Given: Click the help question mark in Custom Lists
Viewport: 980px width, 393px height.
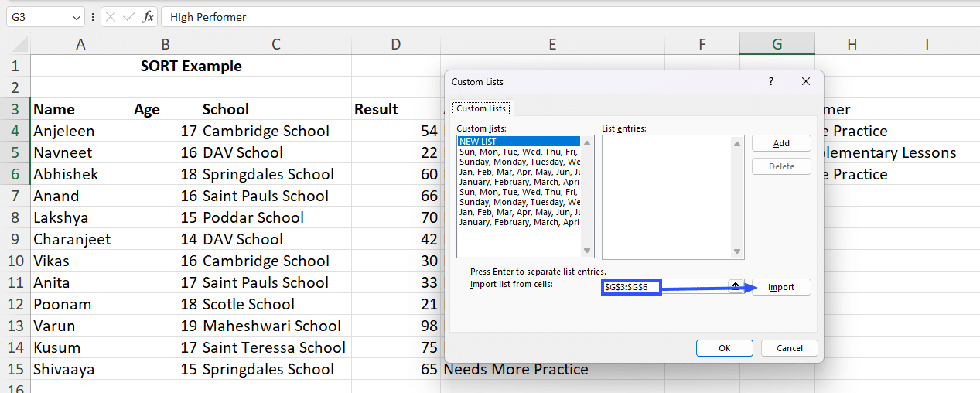Looking at the screenshot, I should tap(770, 81).
